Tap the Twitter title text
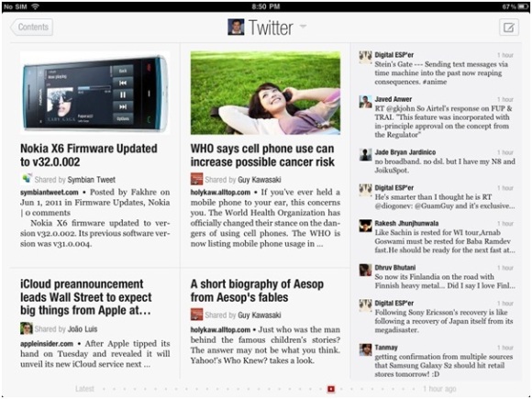The image size is (532, 399). pyautogui.click(x=271, y=28)
